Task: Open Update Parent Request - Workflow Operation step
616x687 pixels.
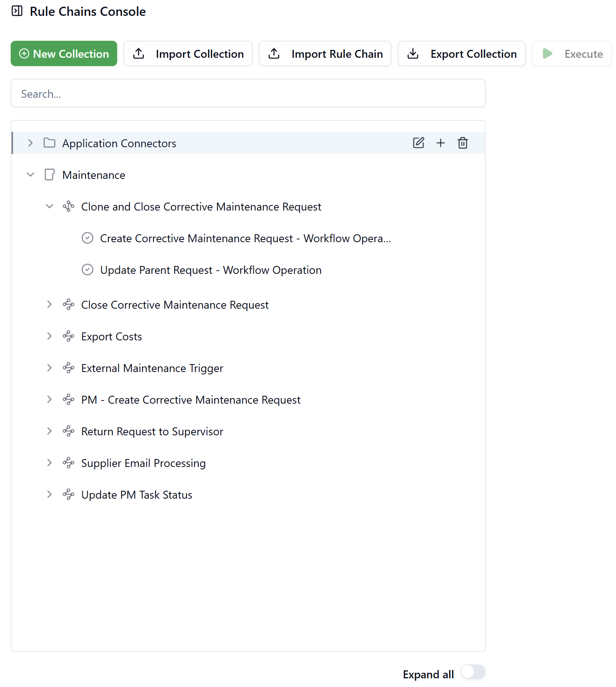Action: 211,270
